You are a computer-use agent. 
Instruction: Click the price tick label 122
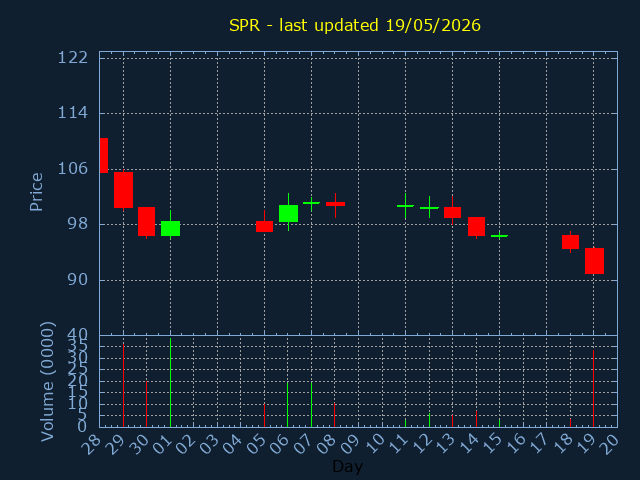[73, 58]
